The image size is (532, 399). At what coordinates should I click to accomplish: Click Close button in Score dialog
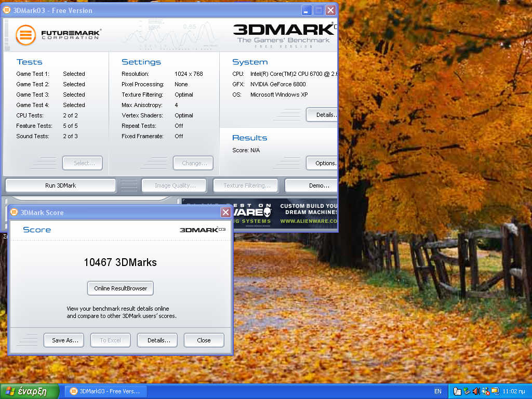pos(204,340)
